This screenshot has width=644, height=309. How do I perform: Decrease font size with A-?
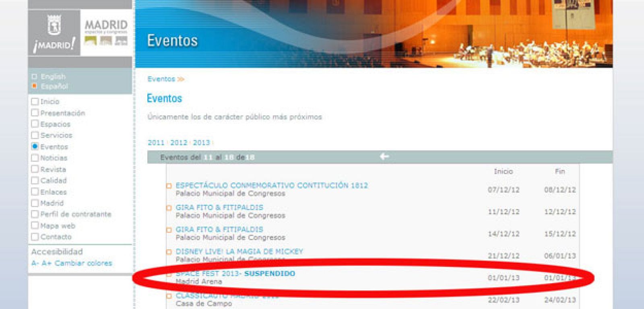coord(35,263)
